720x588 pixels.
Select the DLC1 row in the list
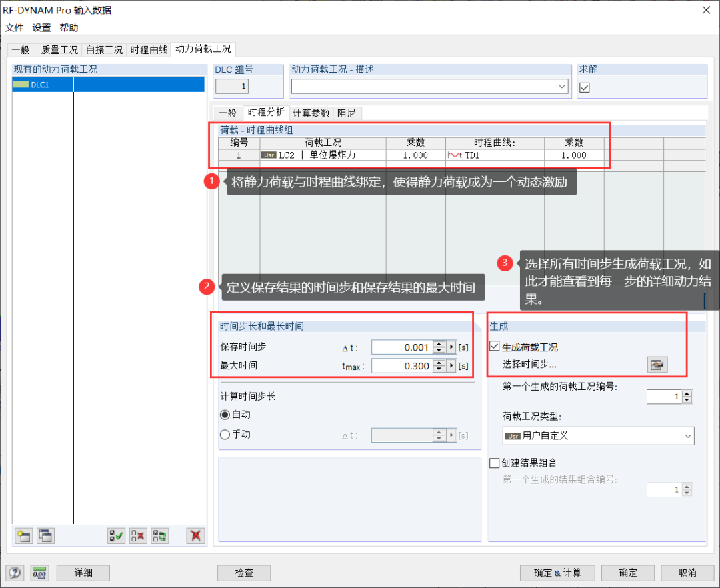pos(109,85)
